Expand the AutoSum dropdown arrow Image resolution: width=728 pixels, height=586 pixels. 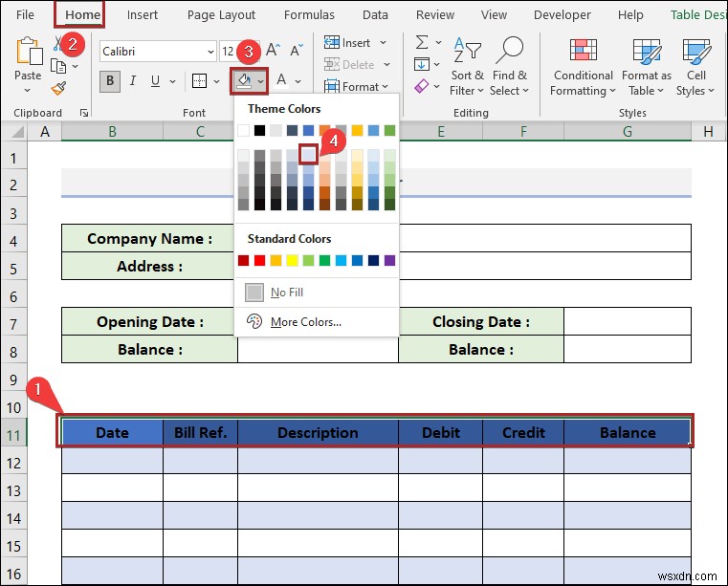tap(438, 42)
